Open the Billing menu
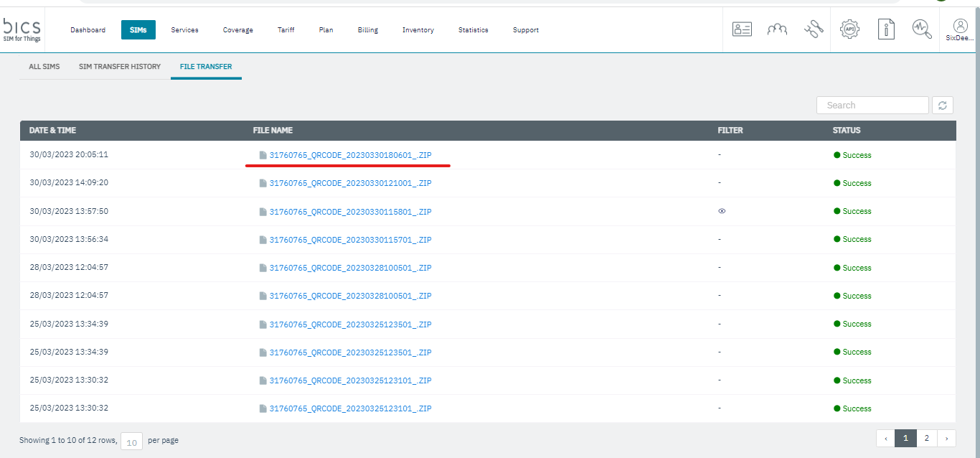Image resolution: width=980 pixels, height=458 pixels. (367, 30)
